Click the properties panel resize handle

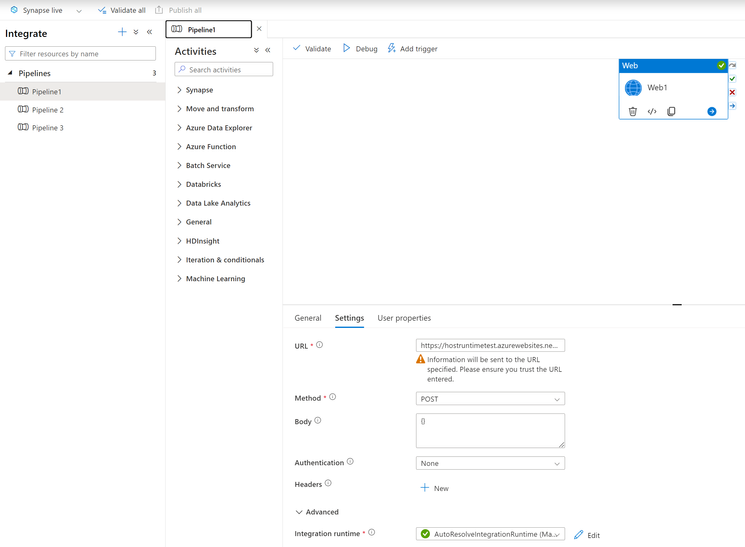pos(677,304)
